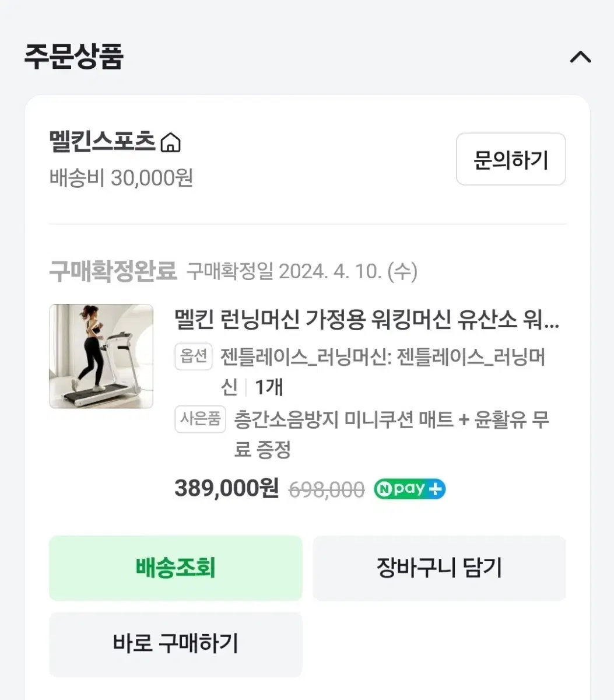614x700 pixels.
Task: Click the 옵션 label tag
Action: tap(194, 356)
